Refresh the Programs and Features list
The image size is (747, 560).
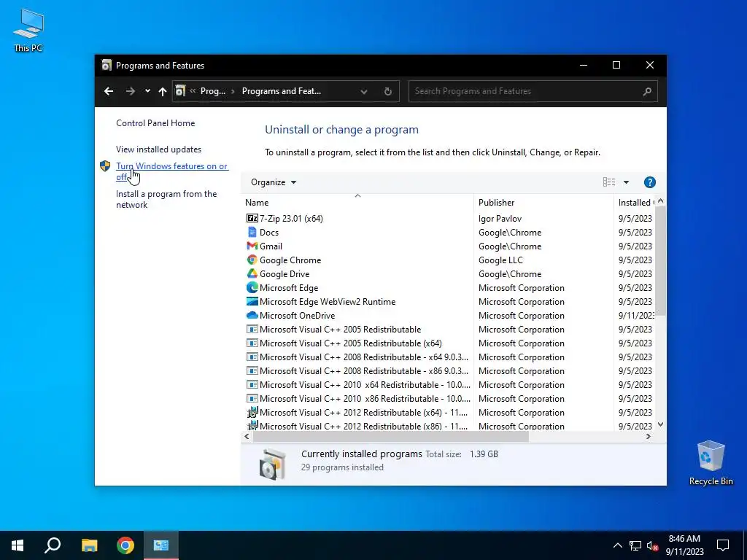click(388, 91)
